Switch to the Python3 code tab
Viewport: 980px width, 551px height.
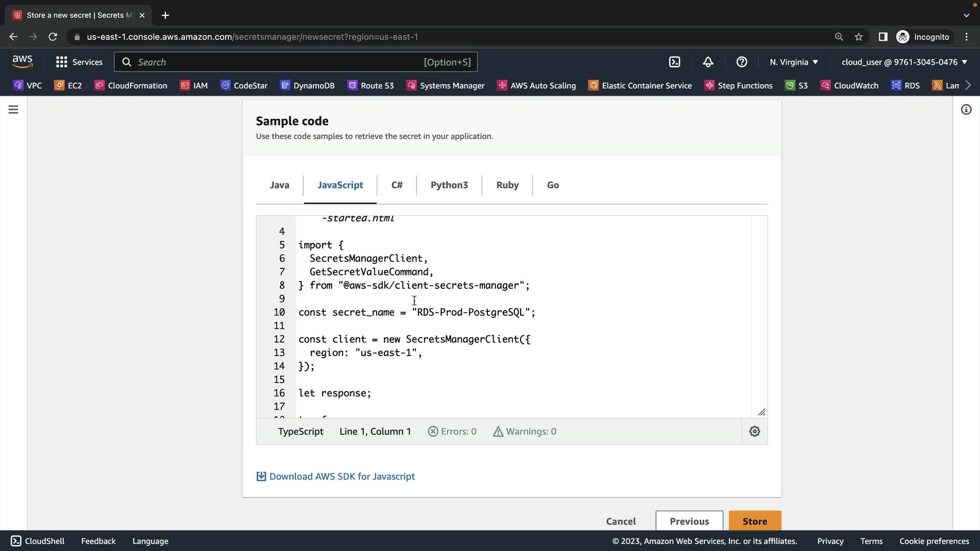[x=449, y=185]
